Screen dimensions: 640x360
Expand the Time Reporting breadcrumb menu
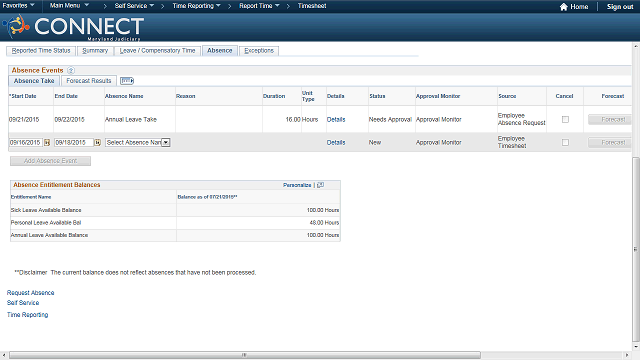(x=196, y=6)
